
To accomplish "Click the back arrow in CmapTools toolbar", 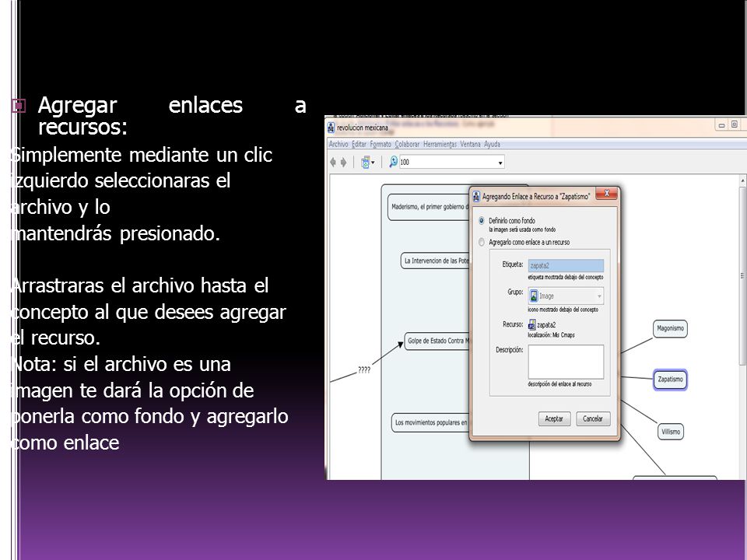I will [x=333, y=163].
